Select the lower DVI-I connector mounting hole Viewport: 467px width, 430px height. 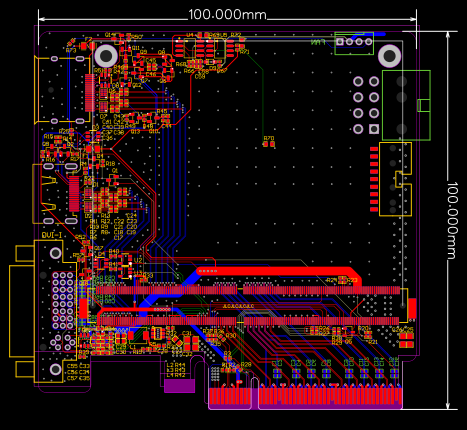(x=56, y=369)
